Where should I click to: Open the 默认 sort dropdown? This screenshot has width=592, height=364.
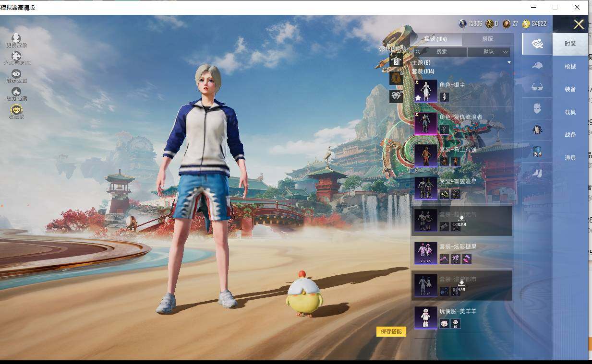[489, 52]
